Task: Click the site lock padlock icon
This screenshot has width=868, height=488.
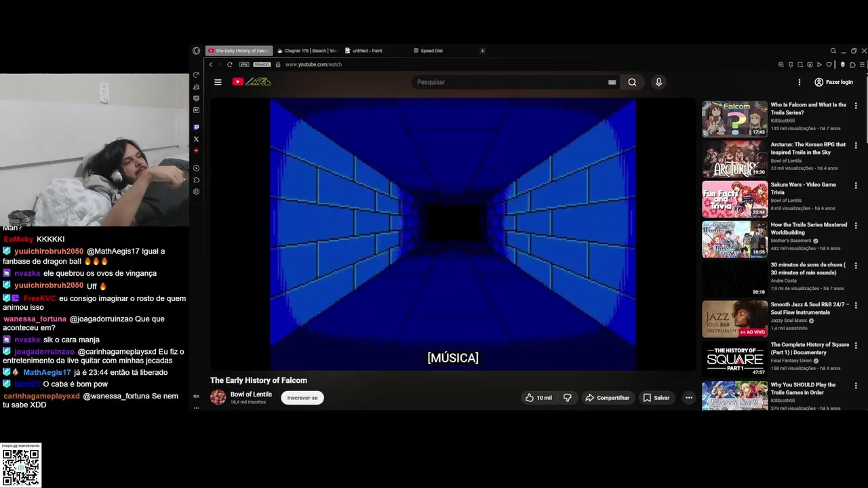Action: (x=278, y=64)
